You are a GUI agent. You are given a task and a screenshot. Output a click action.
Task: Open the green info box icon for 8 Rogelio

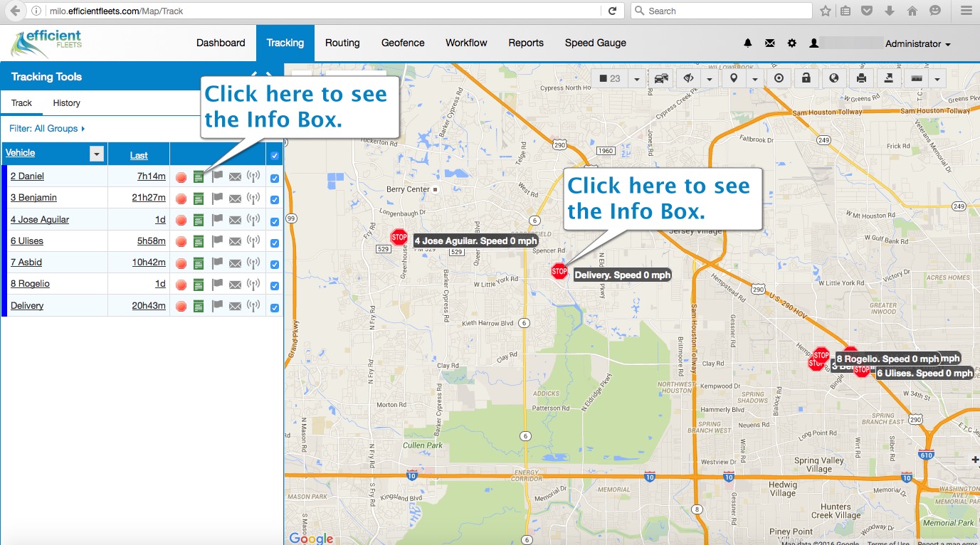pos(199,285)
